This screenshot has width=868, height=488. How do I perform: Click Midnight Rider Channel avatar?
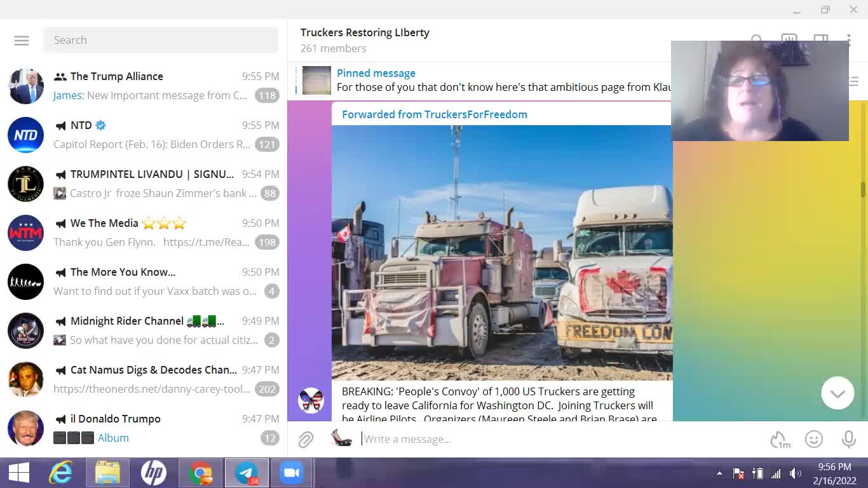(x=26, y=330)
